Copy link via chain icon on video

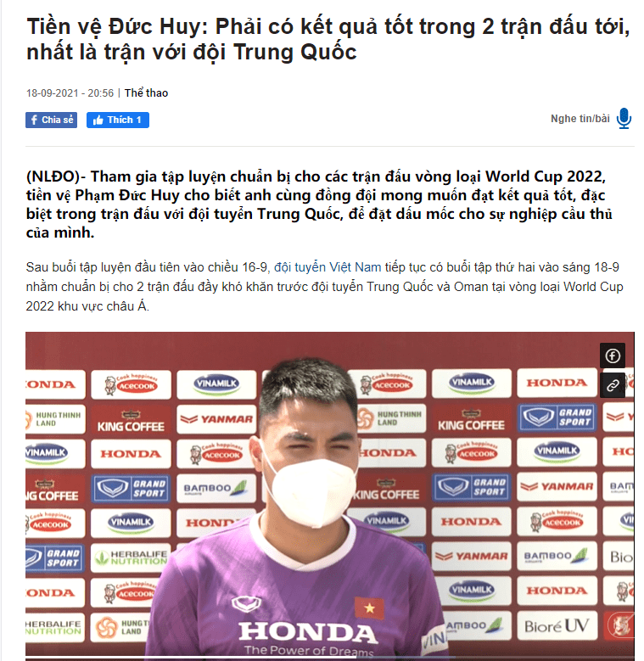point(613,385)
